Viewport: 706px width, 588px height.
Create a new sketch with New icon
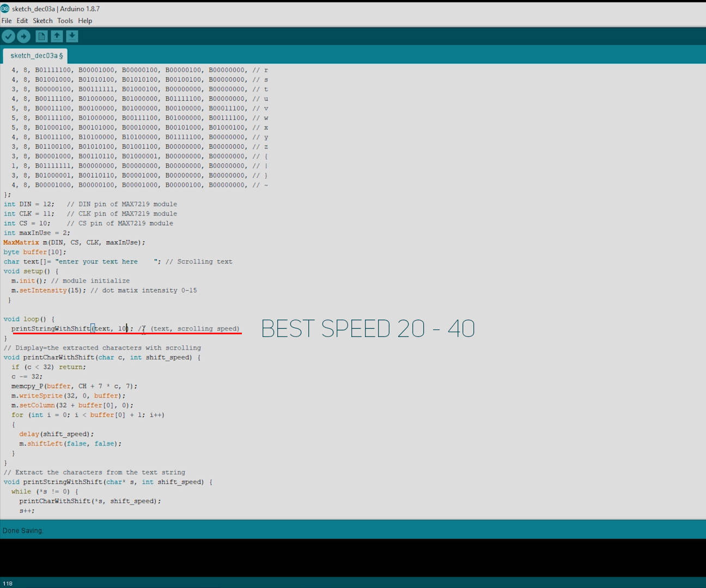41,36
